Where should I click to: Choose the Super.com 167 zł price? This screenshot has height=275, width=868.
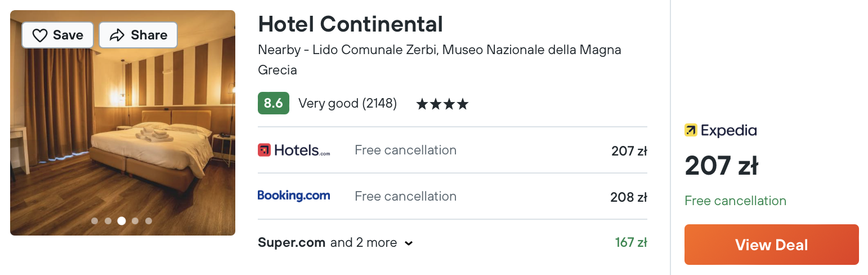click(x=631, y=243)
